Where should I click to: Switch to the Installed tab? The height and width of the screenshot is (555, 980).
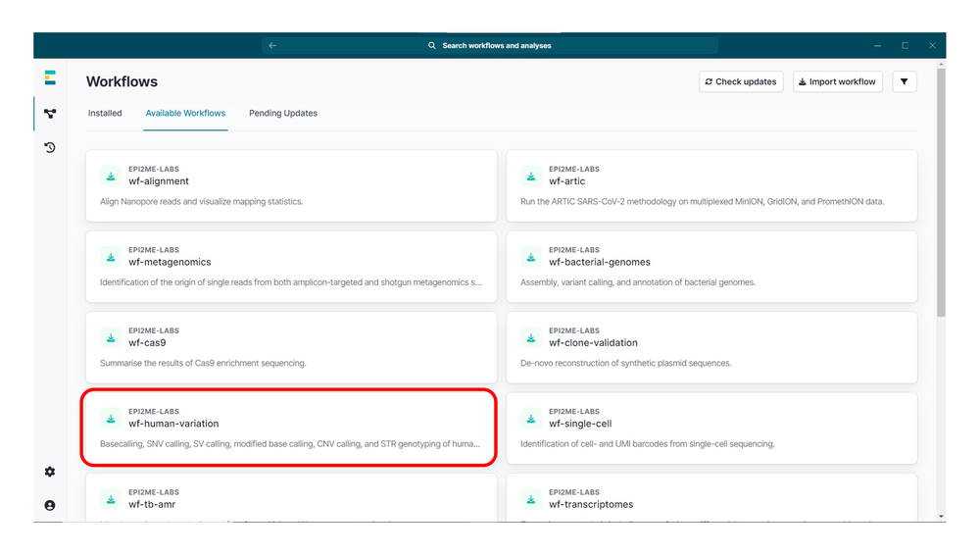click(105, 113)
